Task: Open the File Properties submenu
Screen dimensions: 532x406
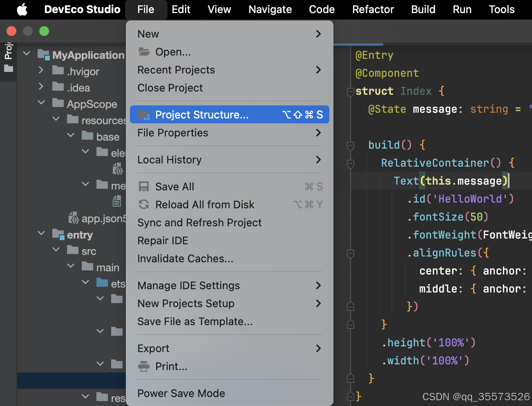Action: point(230,133)
